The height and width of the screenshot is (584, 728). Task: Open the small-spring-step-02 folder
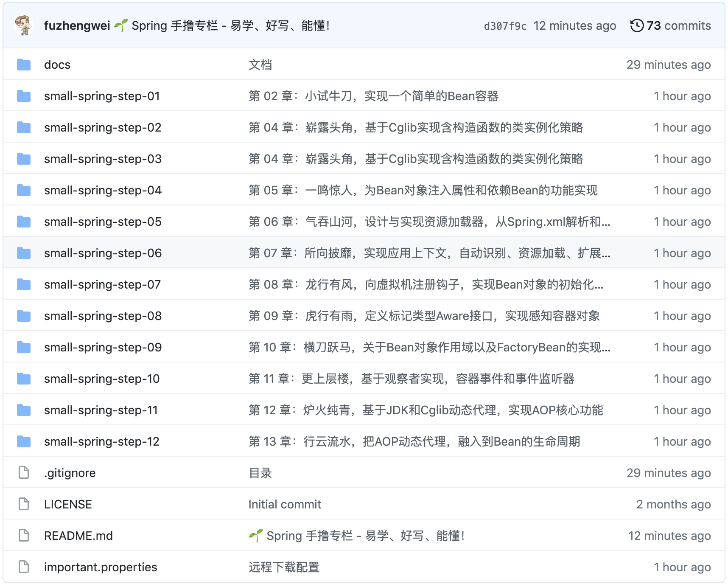pos(103,127)
